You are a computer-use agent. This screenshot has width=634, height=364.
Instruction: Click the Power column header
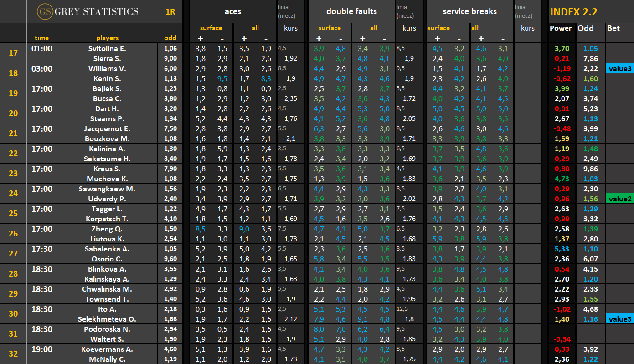pyautogui.click(x=561, y=28)
